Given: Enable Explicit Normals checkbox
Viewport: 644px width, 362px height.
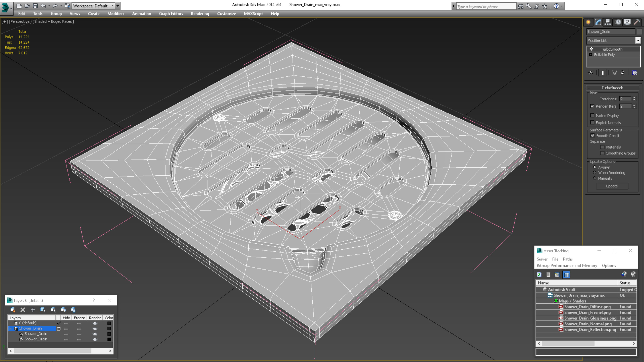Looking at the screenshot, I should 592,122.
